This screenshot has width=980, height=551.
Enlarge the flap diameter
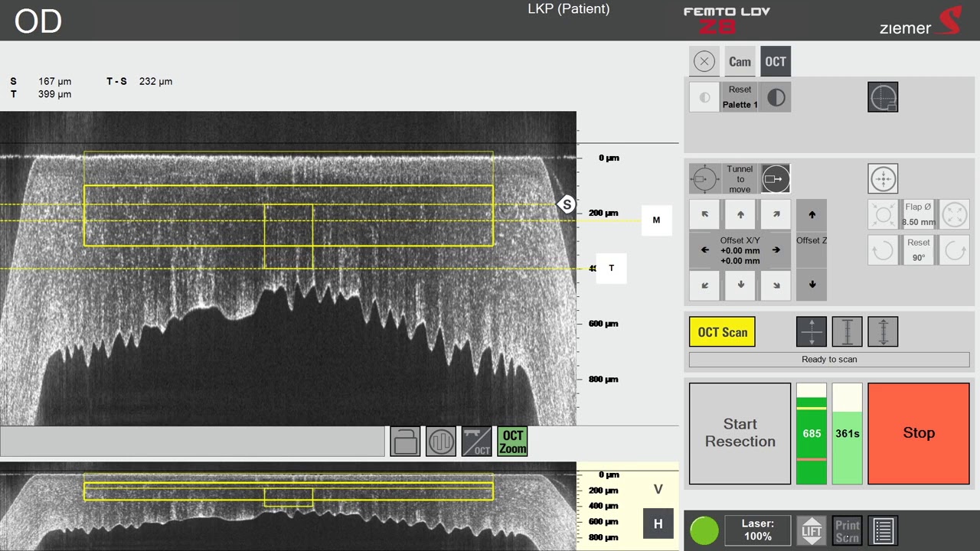[x=954, y=214]
